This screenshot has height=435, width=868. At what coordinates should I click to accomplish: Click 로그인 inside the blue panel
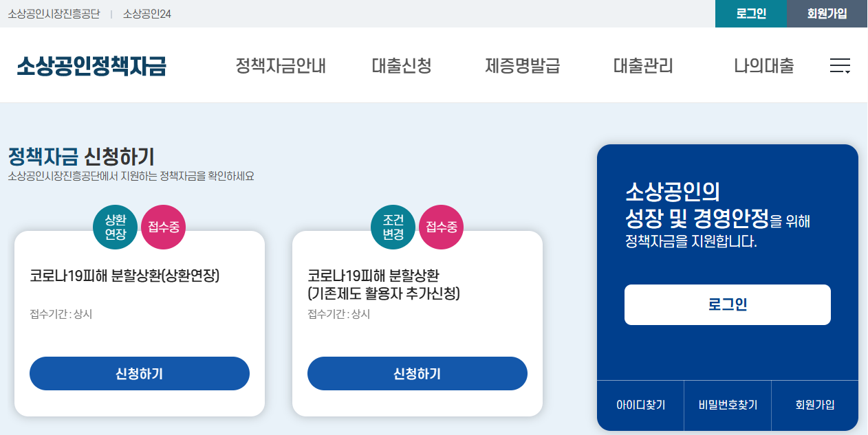tap(727, 304)
